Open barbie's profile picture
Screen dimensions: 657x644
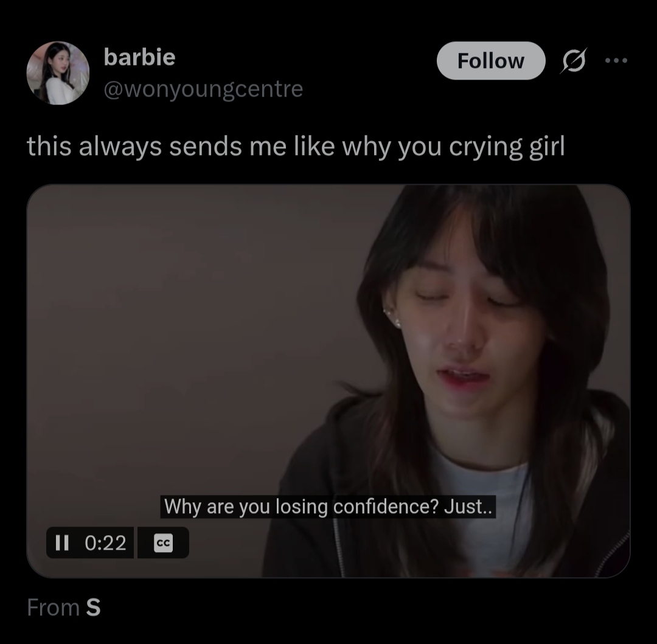coord(58,73)
